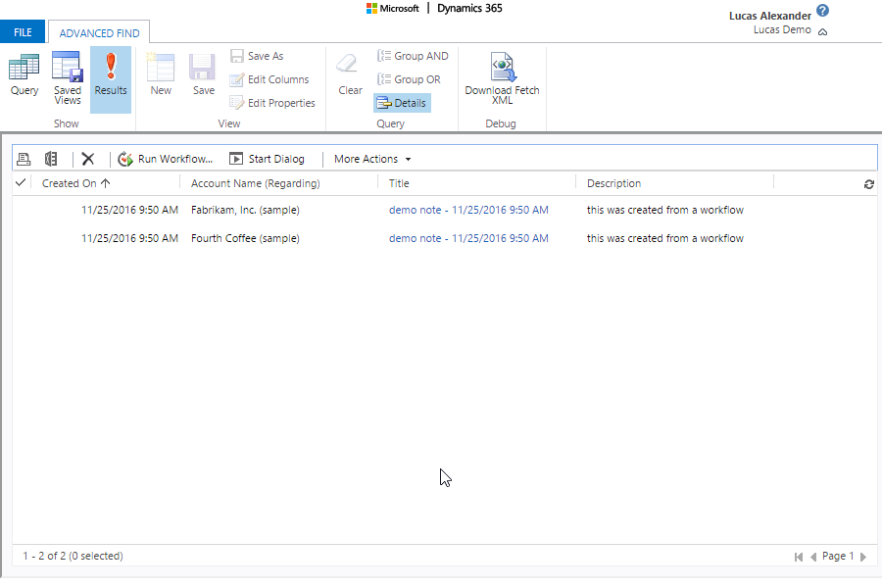Go to first page of results

click(798, 557)
